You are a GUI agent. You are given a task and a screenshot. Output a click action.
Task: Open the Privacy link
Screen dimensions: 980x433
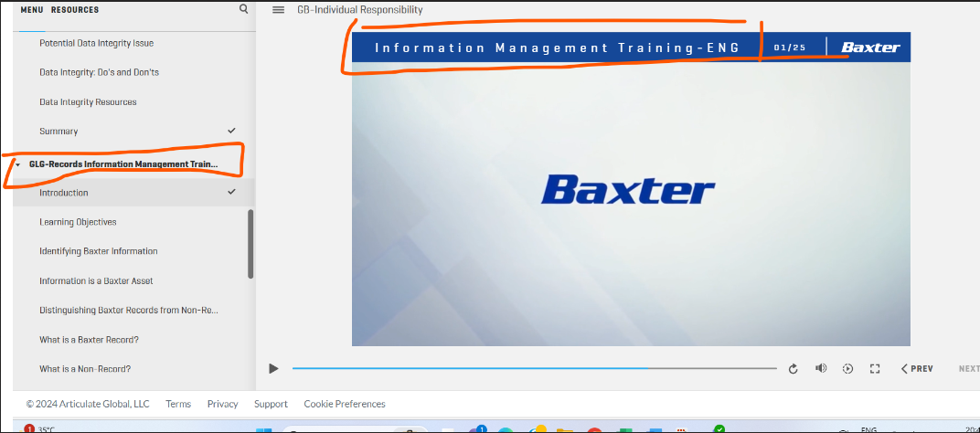click(x=222, y=405)
